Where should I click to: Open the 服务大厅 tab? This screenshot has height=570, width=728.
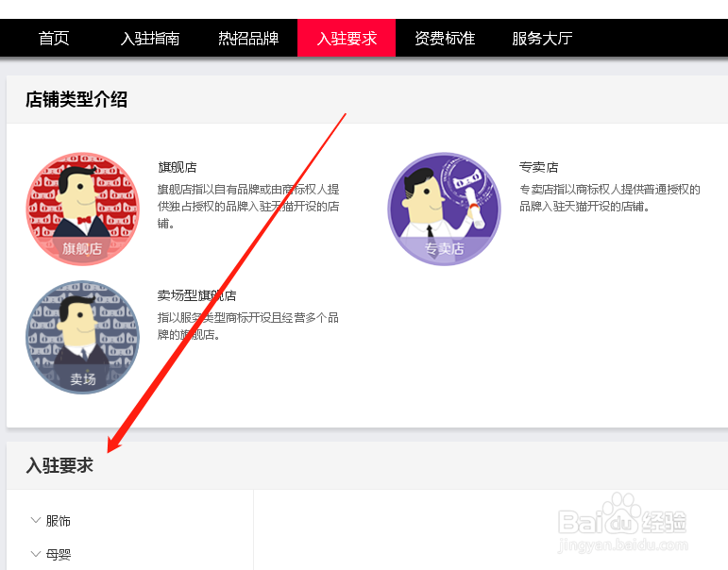tap(542, 38)
